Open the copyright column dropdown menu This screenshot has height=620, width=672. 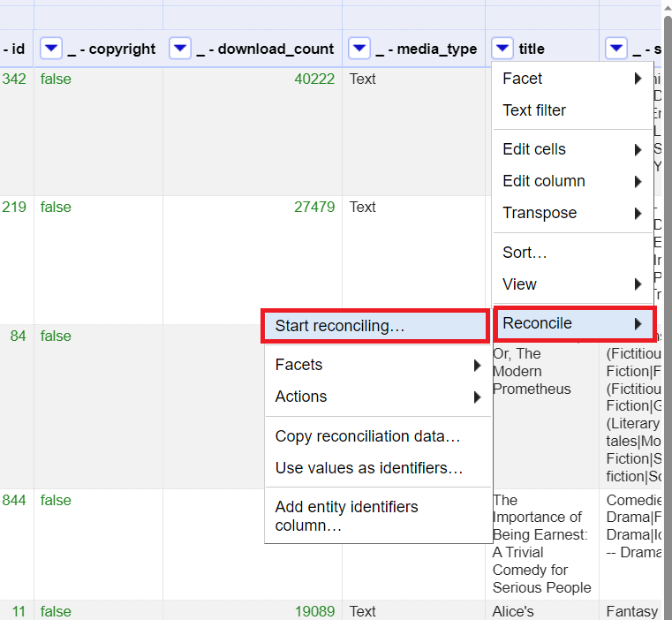(51, 49)
